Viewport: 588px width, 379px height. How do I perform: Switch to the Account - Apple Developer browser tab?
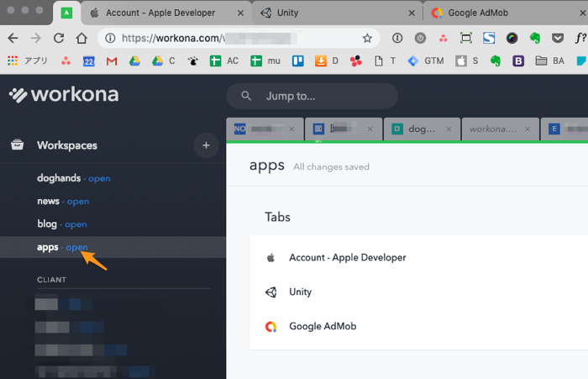pos(165,13)
